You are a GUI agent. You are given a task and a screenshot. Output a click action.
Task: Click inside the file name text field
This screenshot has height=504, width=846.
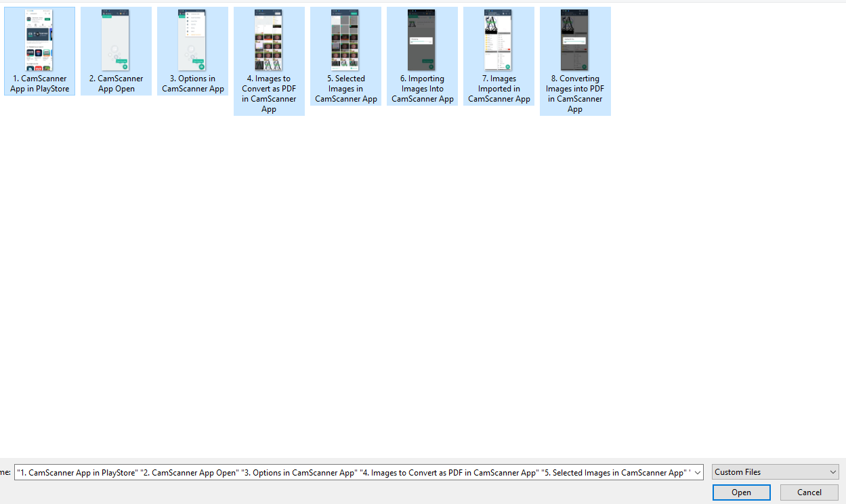click(352, 473)
